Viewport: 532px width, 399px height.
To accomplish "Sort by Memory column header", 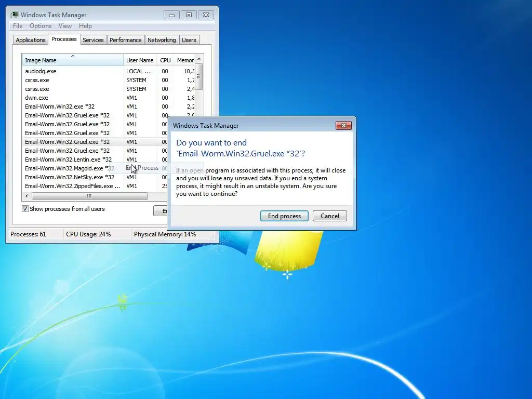I will point(184,60).
